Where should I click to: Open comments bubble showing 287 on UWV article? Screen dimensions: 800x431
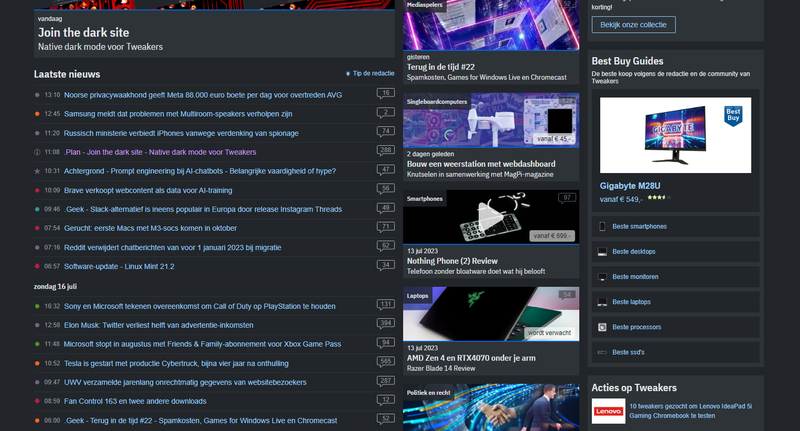pyautogui.click(x=386, y=381)
